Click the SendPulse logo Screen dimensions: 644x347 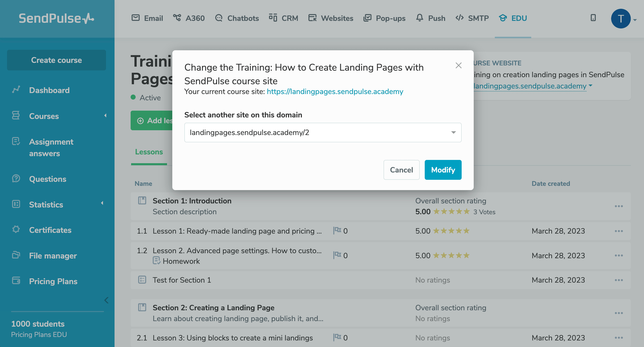pos(57,18)
